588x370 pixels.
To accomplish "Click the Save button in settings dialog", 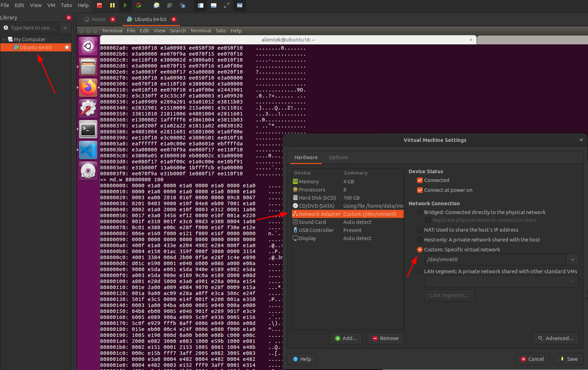I will (x=569, y=359).
